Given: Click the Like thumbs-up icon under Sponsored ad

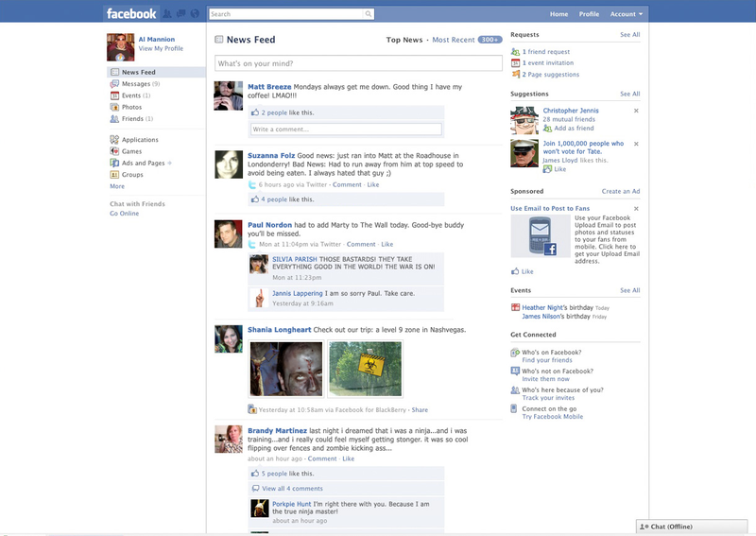Looking at the screenshot, I should tap(515, 271).
